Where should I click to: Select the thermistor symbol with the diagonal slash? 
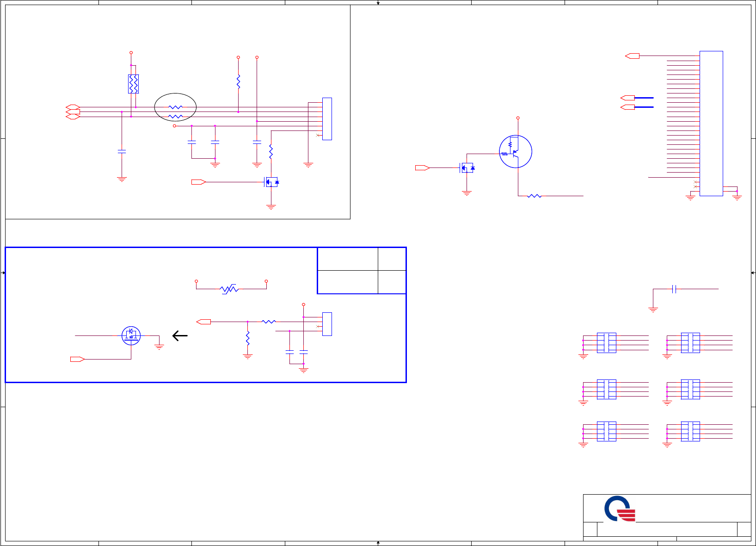(x=229, y=289)
